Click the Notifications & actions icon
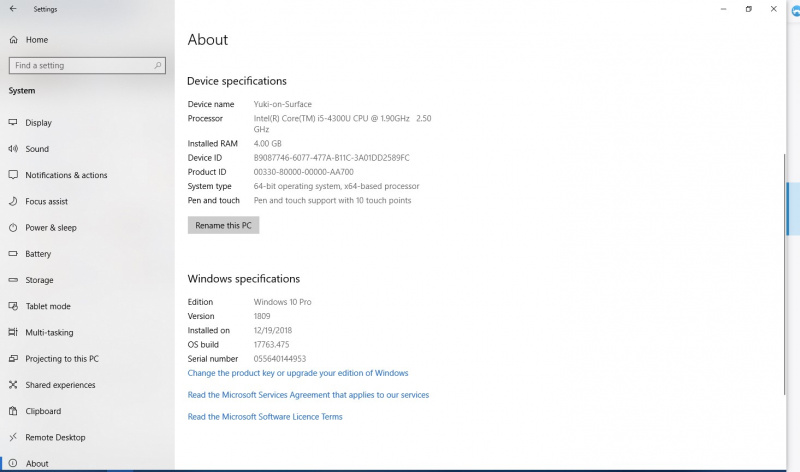Image resolution: width=800 pixels, height=472 pixels. point(13,175)
